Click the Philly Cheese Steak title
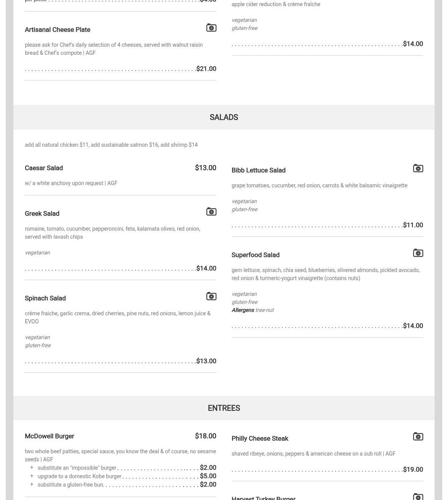 coord(260,439)
